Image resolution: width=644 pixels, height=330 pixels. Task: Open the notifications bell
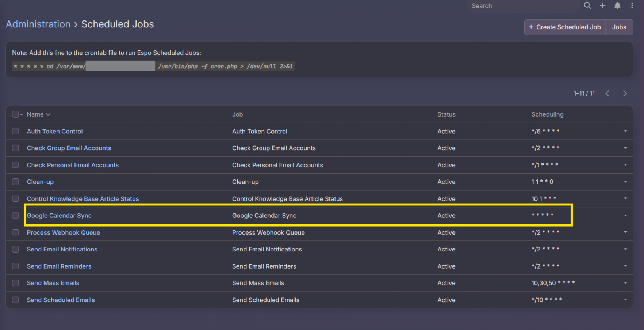617,5
